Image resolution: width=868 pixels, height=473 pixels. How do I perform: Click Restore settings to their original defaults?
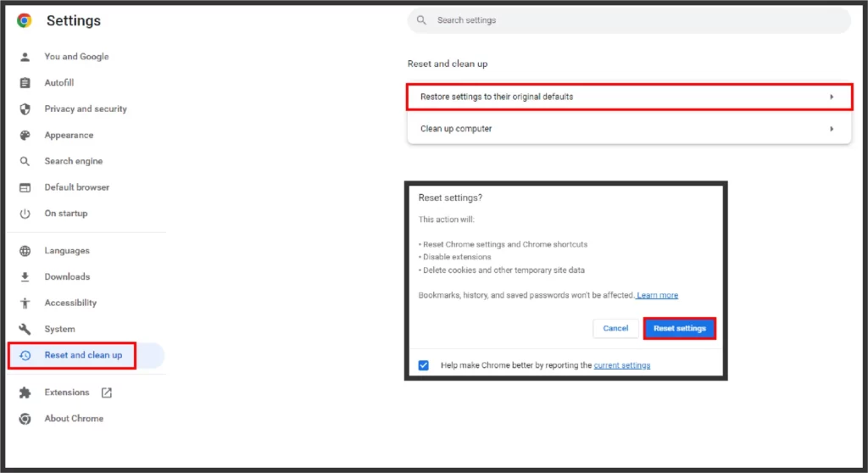click(630, 97)
